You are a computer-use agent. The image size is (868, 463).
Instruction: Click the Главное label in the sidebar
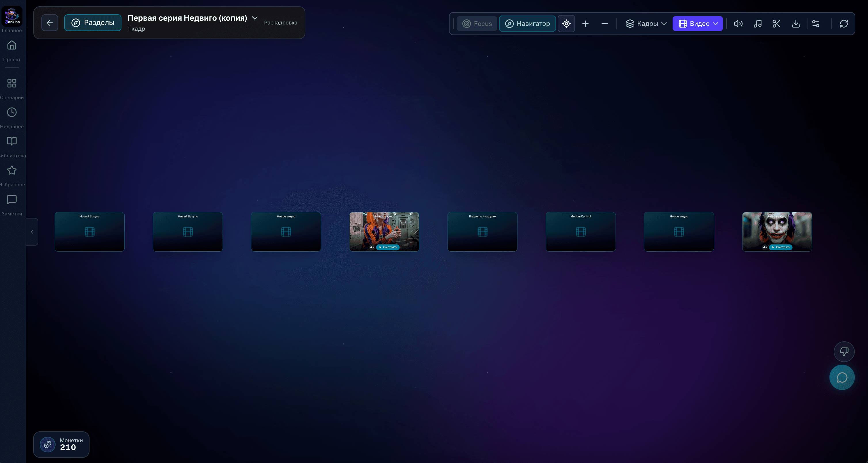point(12,31)
